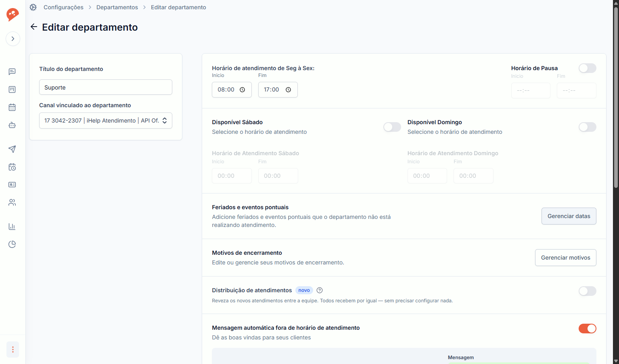Click the 08:00 start time field
The image size is (619, 364).
(x=232, y=89)
